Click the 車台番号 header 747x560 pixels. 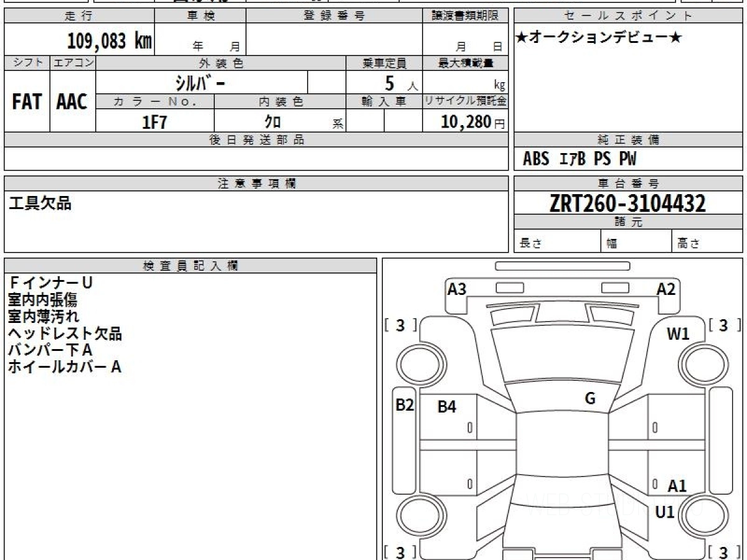(x=628, y=184)
